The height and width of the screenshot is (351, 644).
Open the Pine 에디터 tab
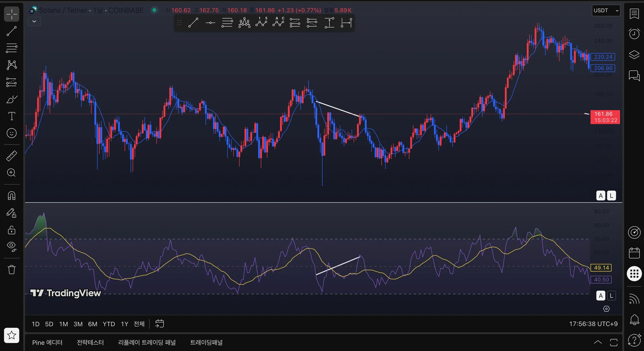click(x=47, y=342)
